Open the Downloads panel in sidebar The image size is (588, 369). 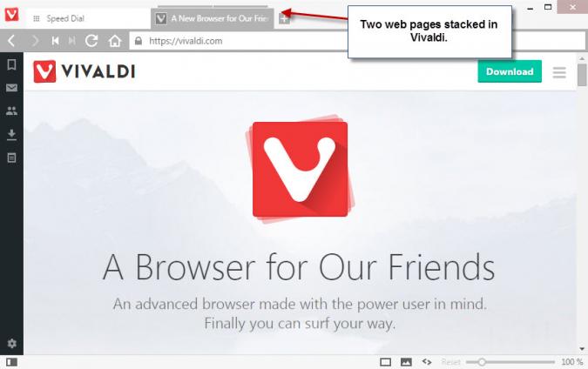(x=11, y=135)
